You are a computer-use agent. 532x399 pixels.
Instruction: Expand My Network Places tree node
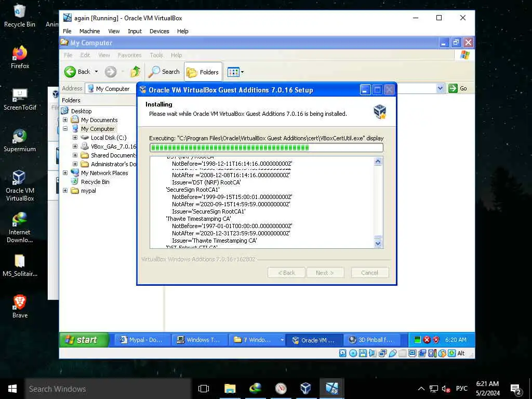[x=65, y=172]
